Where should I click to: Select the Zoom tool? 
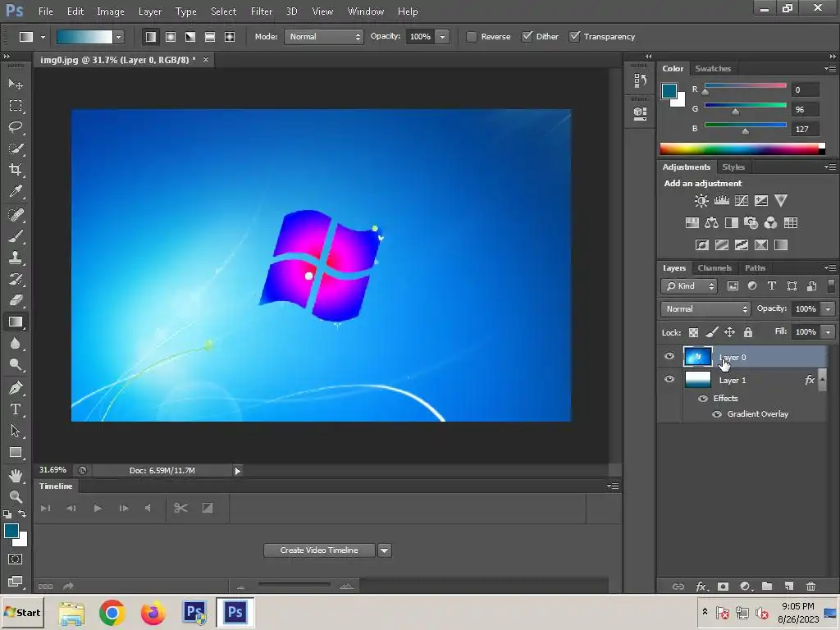coord(16,496)
